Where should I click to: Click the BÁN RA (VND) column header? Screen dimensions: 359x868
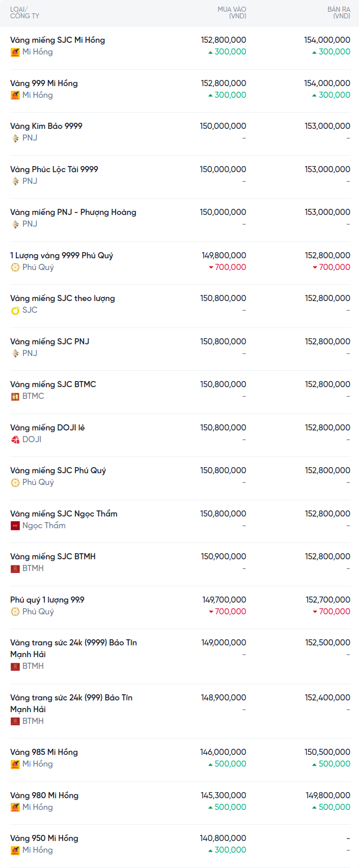pyautogui.click(x=339, y=13)
